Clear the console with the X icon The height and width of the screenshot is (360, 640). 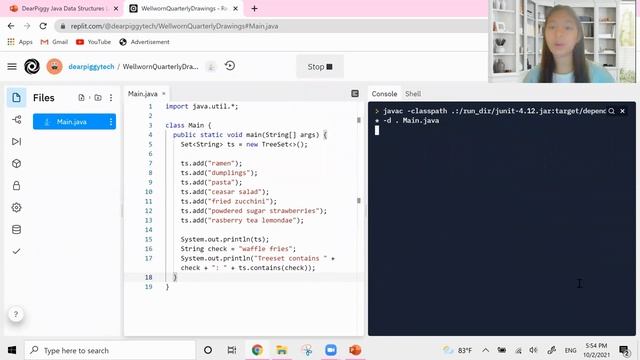tap(622, 111)
